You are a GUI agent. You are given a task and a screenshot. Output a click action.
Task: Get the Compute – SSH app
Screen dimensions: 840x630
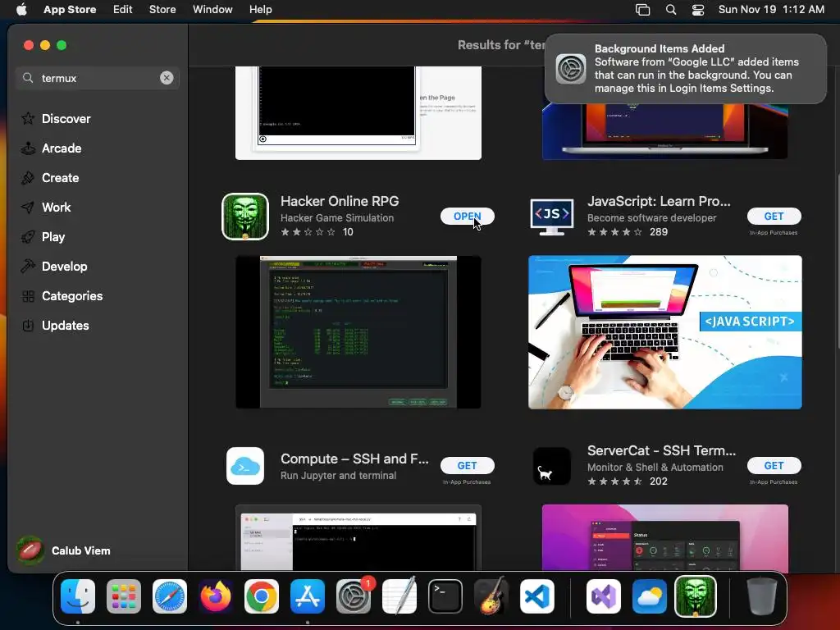pyautogui.click(x=467, y=466)
